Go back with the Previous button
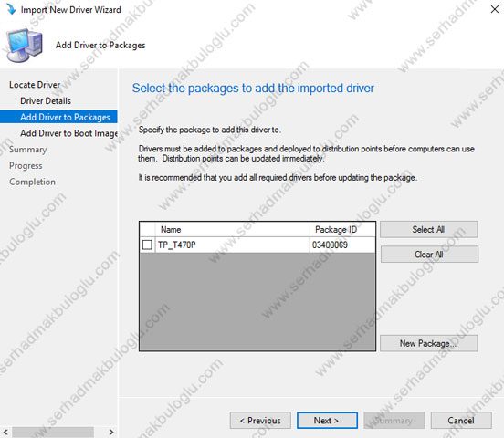The image size is (504, 438). (x=260, y=421)
